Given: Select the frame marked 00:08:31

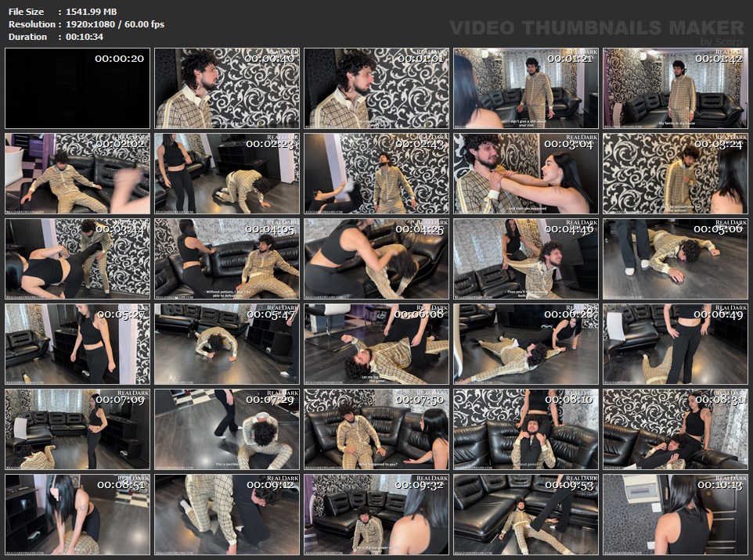Looking at the screenshot, I should click(675, 429).
